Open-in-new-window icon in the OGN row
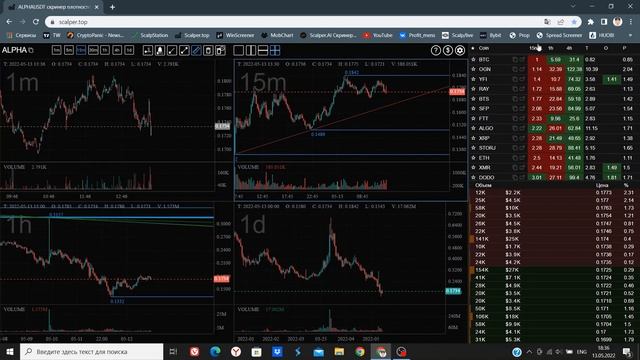 tap(522, 69)
